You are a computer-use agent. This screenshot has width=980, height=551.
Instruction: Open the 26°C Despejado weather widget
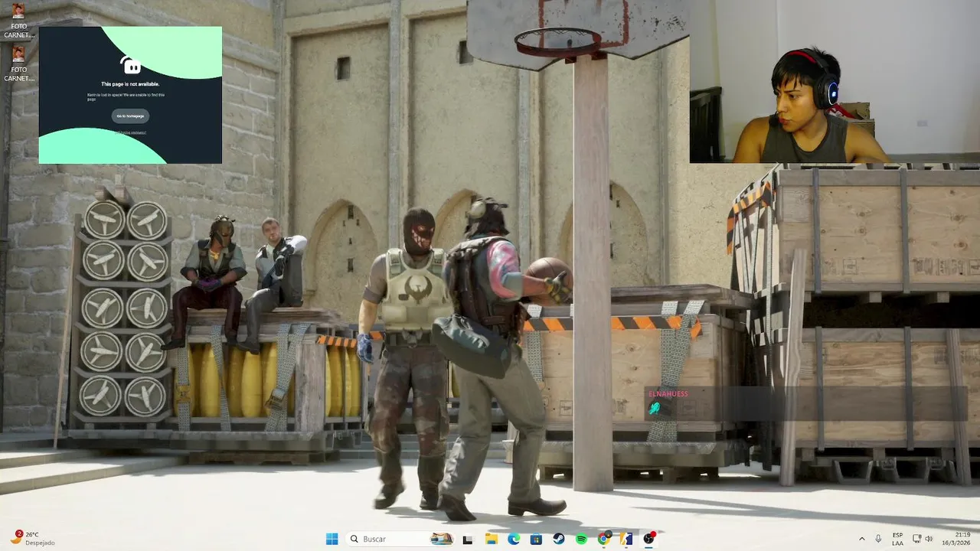pos(32,539)
